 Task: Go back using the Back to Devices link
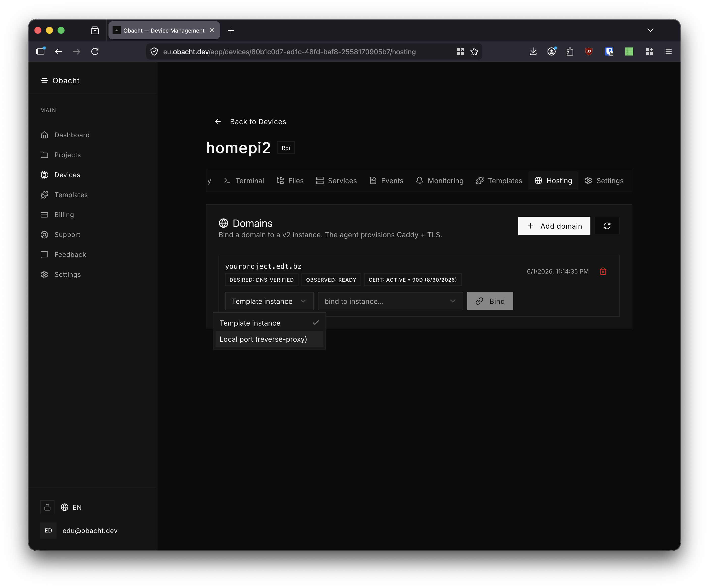click(x=251, y=122)
